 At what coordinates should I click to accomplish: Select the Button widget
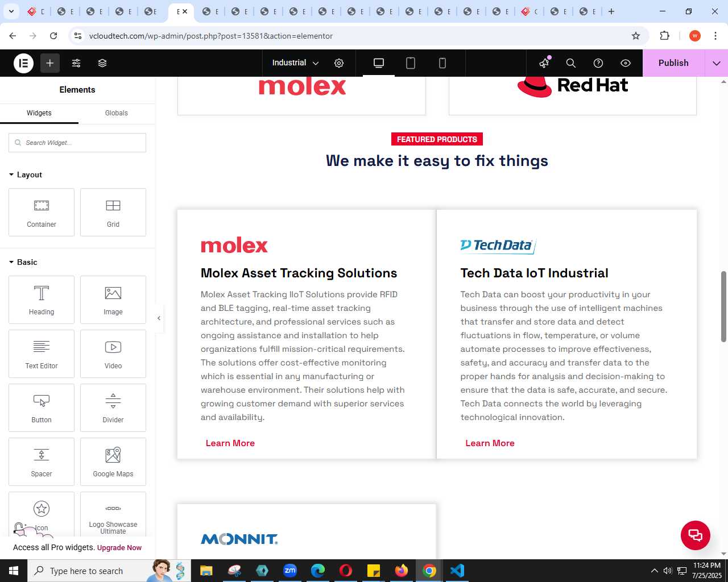[x=42, y=408]
